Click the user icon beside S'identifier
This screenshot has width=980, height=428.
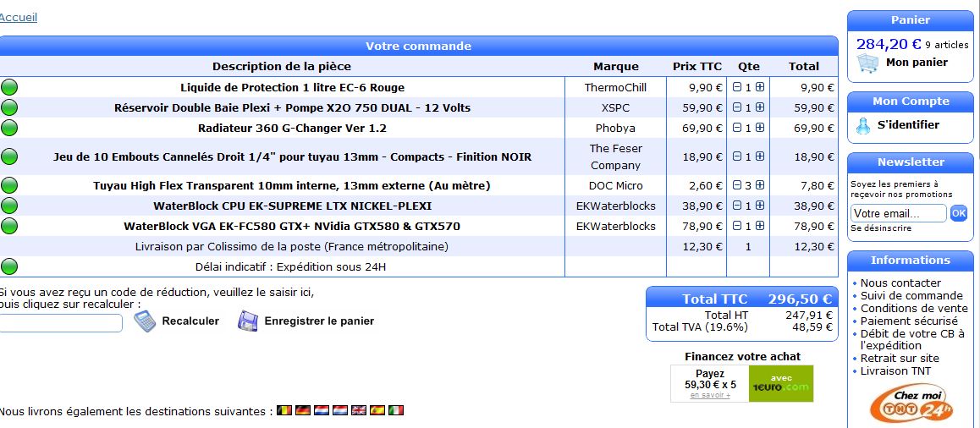coord(862,125)
